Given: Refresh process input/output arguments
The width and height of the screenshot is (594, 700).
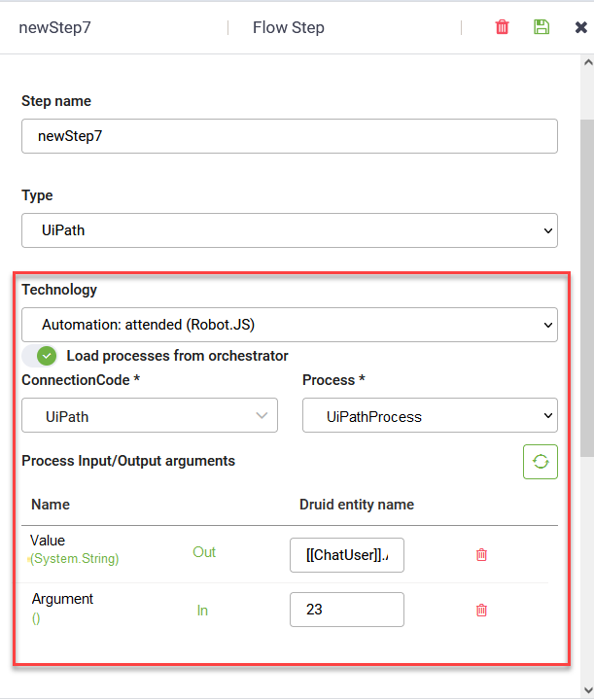Looking at the screenshot, I should pos(541,462).
